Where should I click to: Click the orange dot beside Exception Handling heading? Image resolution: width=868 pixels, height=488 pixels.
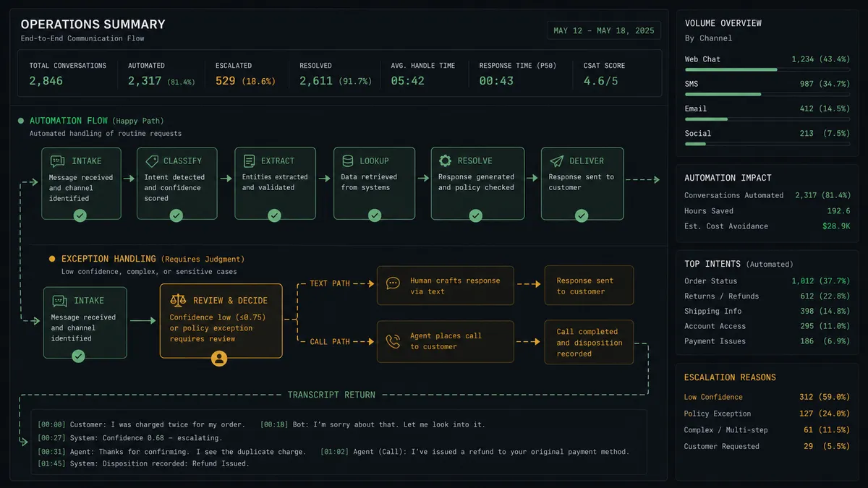[52, 258]
